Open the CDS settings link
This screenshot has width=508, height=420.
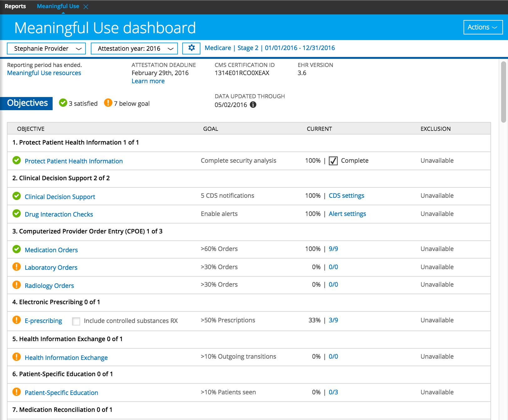(346, 196)
